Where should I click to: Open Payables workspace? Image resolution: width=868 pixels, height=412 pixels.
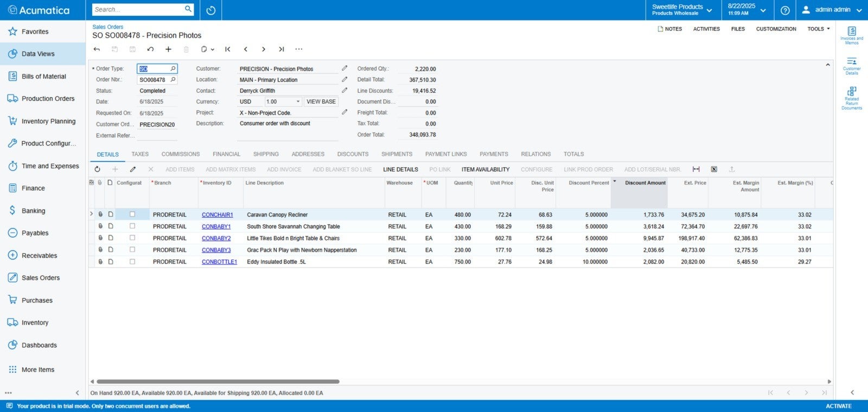click(42, 233)
